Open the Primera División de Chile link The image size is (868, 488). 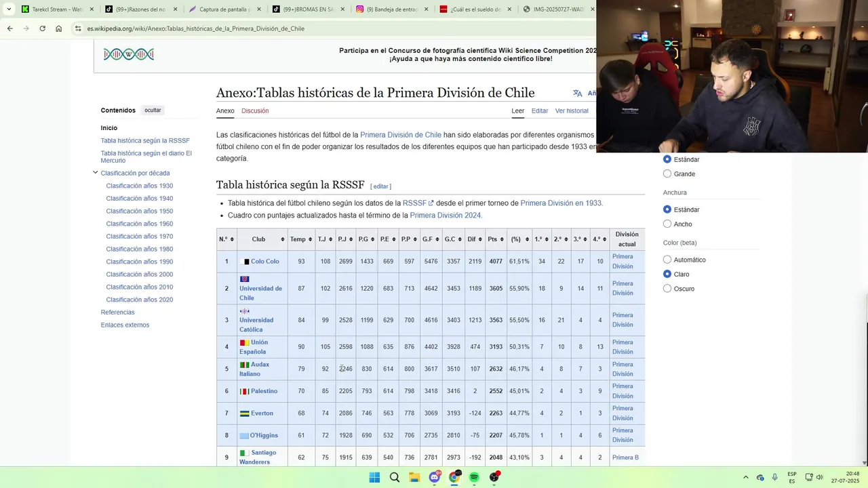(x=401, y=136)
